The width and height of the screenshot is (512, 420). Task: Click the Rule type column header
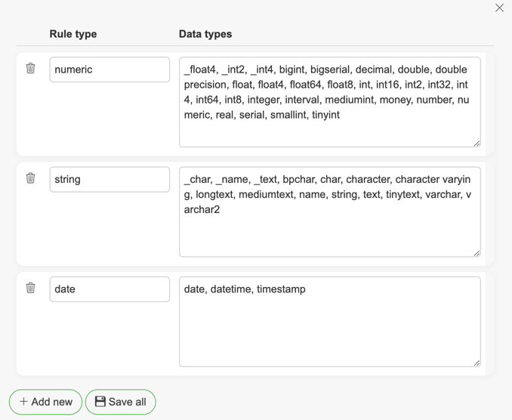(73, 34)
